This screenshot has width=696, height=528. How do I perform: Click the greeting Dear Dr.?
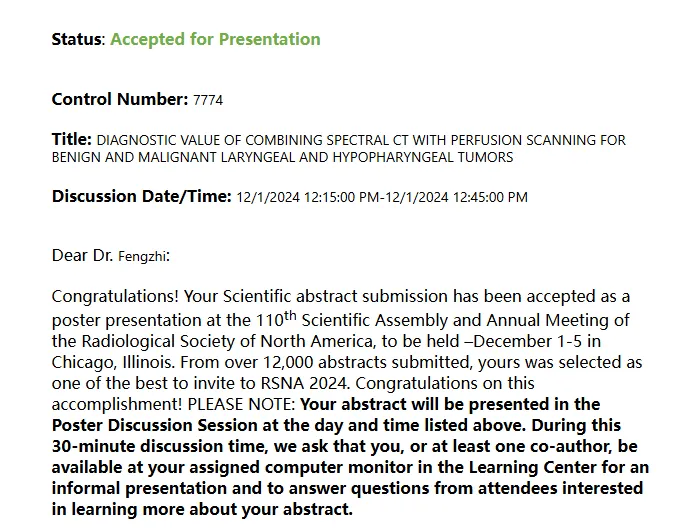point(82,256)
